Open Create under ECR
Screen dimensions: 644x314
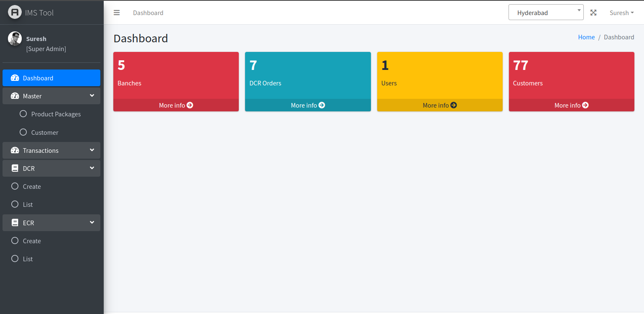click(51, 241)
